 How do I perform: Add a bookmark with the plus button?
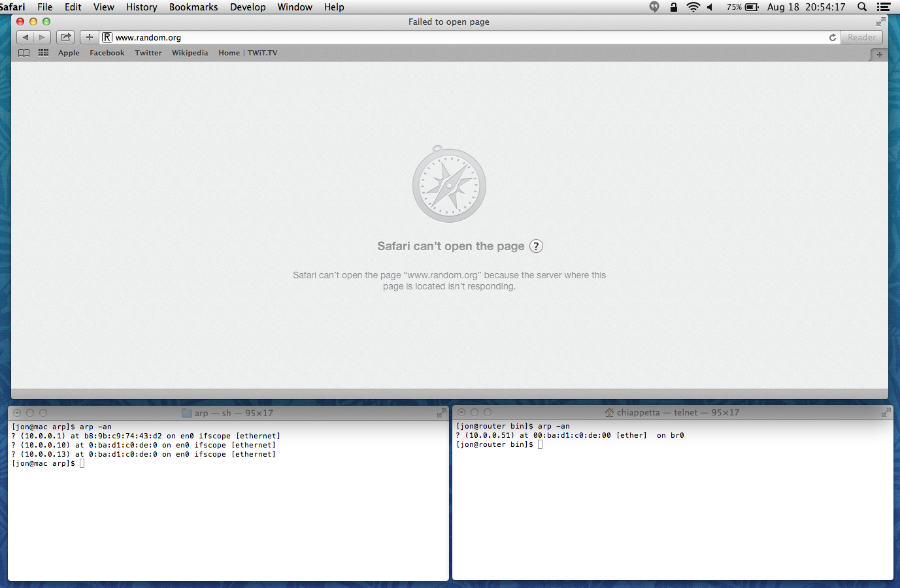[90, 37]
